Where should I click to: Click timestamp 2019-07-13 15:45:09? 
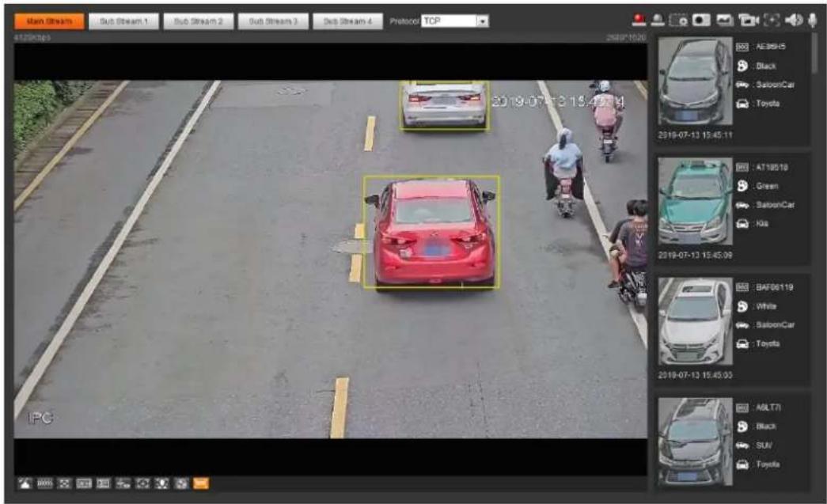pyautogui.click(x=695, y=255)
